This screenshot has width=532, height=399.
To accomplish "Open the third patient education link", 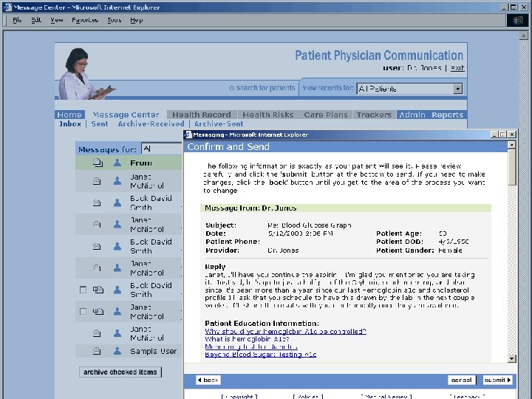I will 251,347.
